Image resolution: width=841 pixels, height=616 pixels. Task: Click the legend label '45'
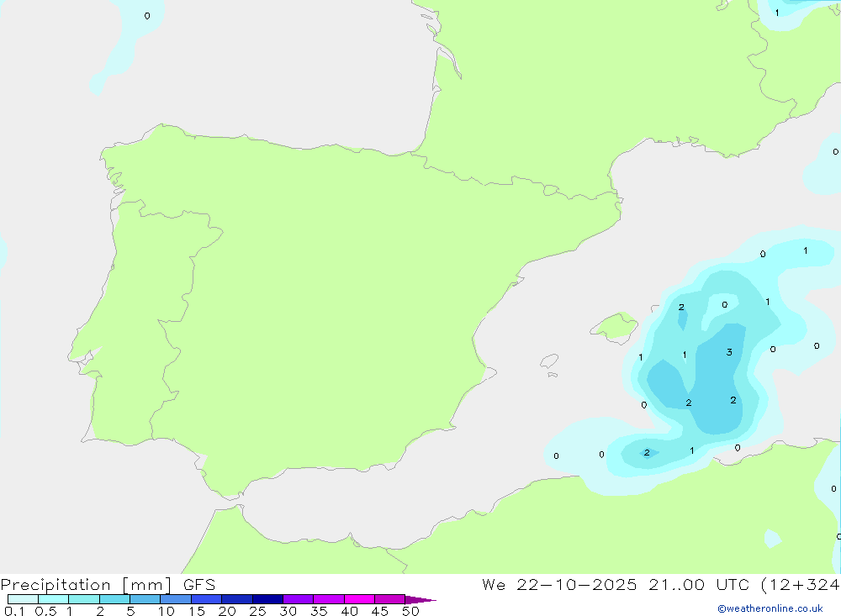click(x=380, y=611)
